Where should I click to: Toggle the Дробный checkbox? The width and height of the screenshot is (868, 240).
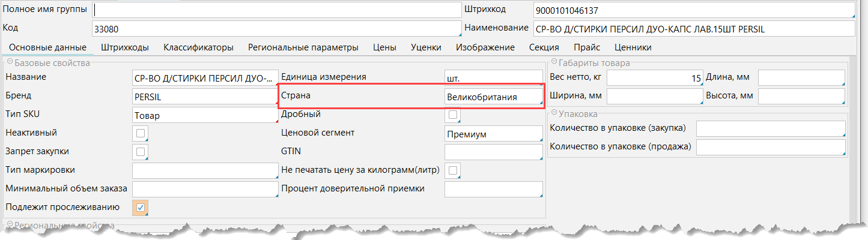[453, 115]
